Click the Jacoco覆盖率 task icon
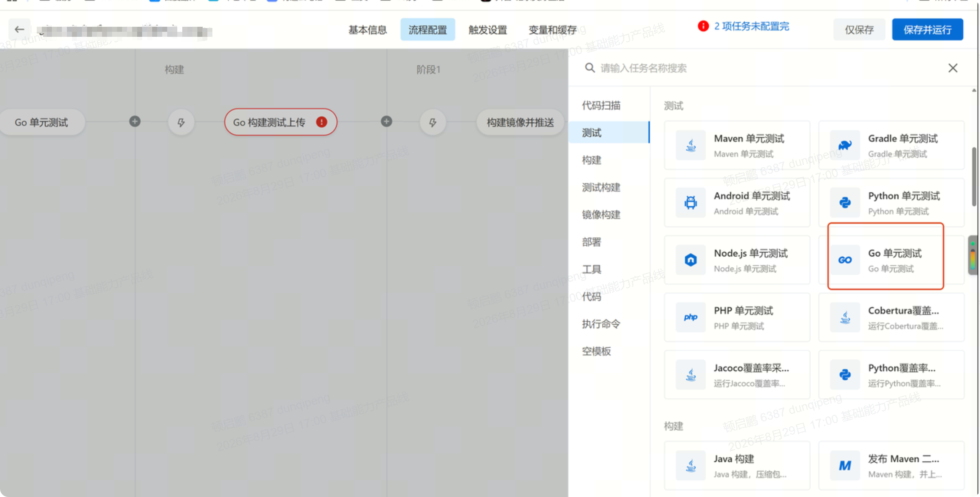 [x=691, y=374]
